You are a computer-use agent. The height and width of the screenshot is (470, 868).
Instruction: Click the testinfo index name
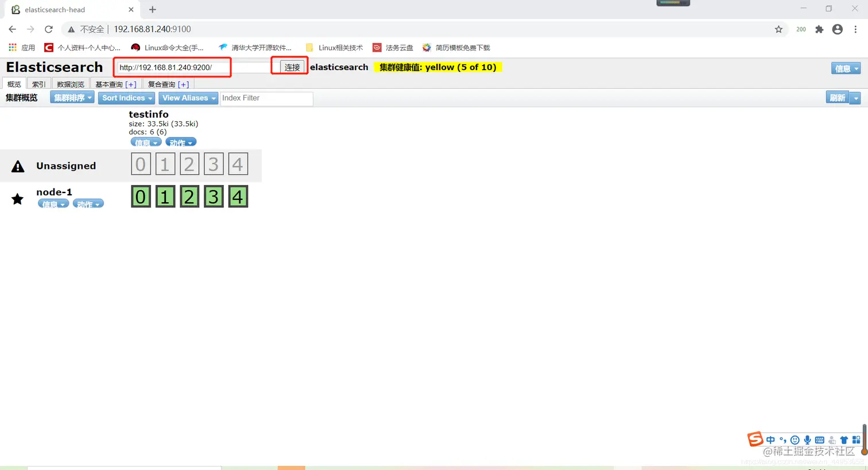(149, 114)
